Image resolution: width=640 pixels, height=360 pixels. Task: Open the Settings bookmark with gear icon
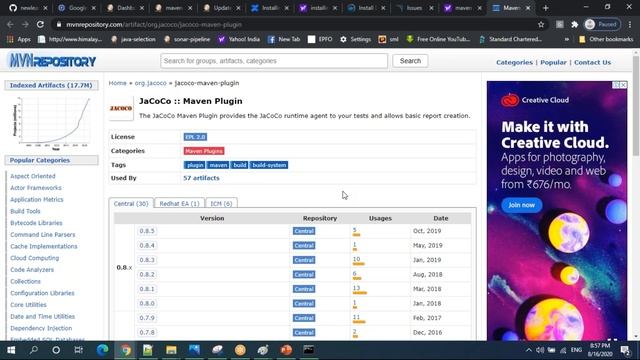point(355,39)
